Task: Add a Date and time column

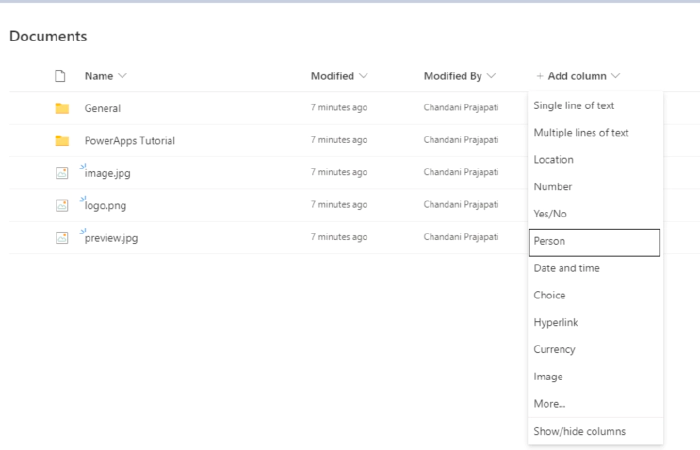Action: 567,268
